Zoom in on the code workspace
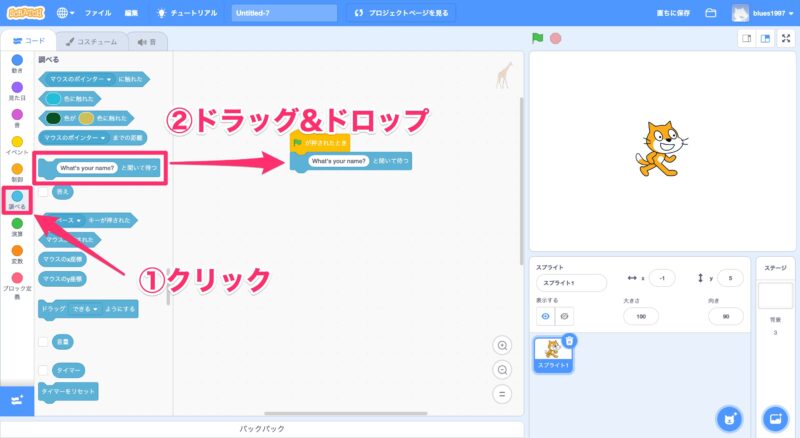Viewport: 800px width, 438px height. pos(502,345)
